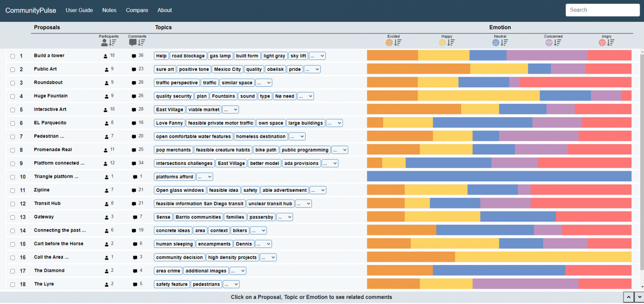The height and width of the screenshot is (304, 644).
Task: Open the Notes menu
Action: tap(109, 10)
